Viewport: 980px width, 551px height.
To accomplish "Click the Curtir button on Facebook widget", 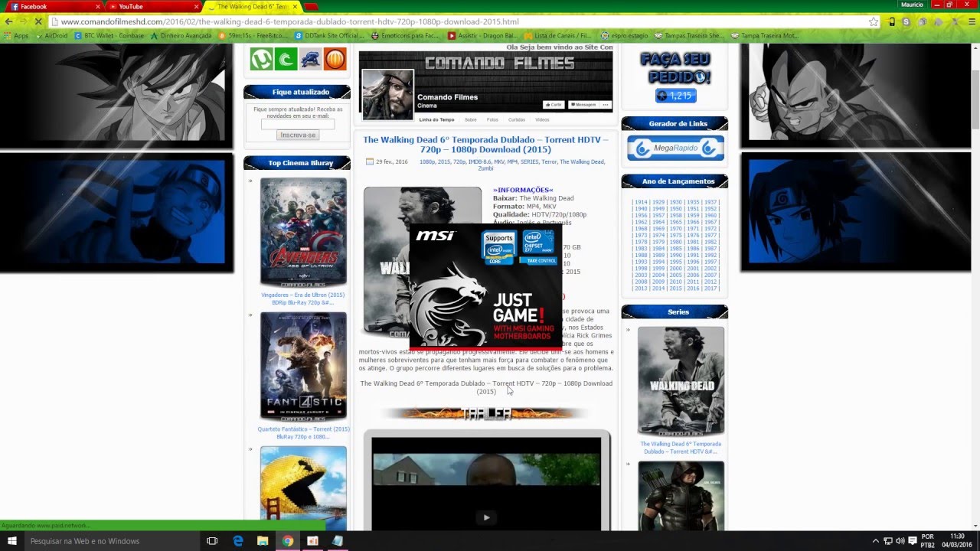I will [x=554, y=105].
